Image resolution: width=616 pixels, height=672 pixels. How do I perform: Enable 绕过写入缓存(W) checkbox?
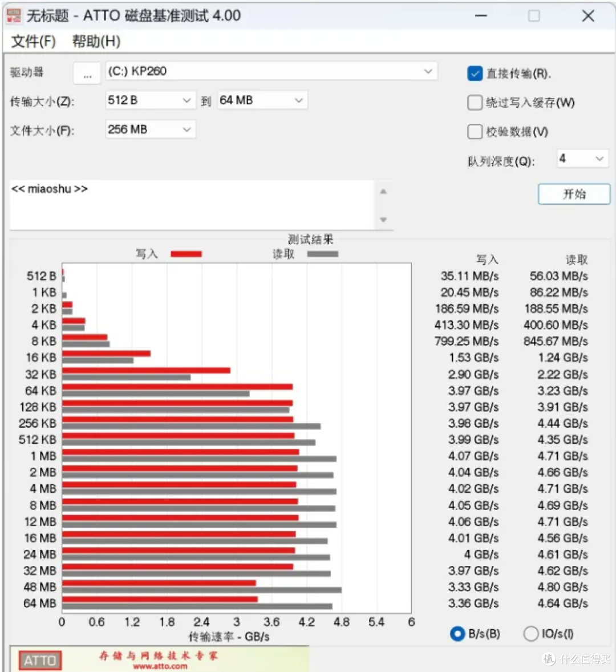tap(475, 103)
